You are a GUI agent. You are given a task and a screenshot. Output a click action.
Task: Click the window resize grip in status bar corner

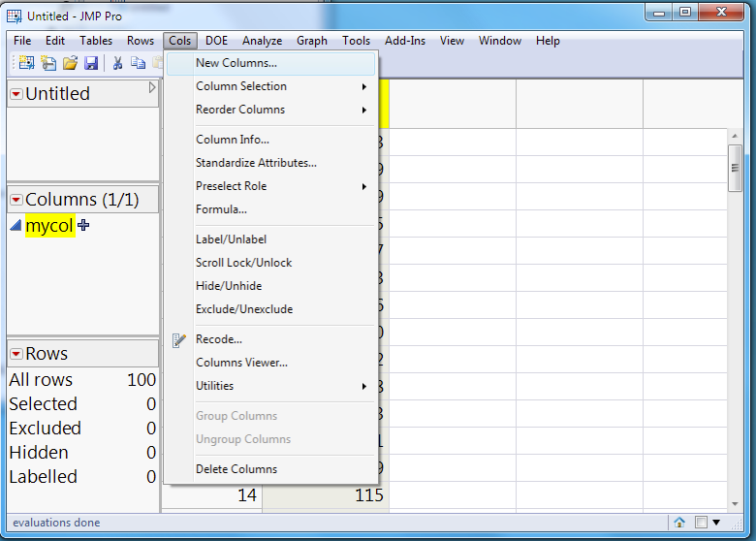pyautogui.click(x=738, y=525)
